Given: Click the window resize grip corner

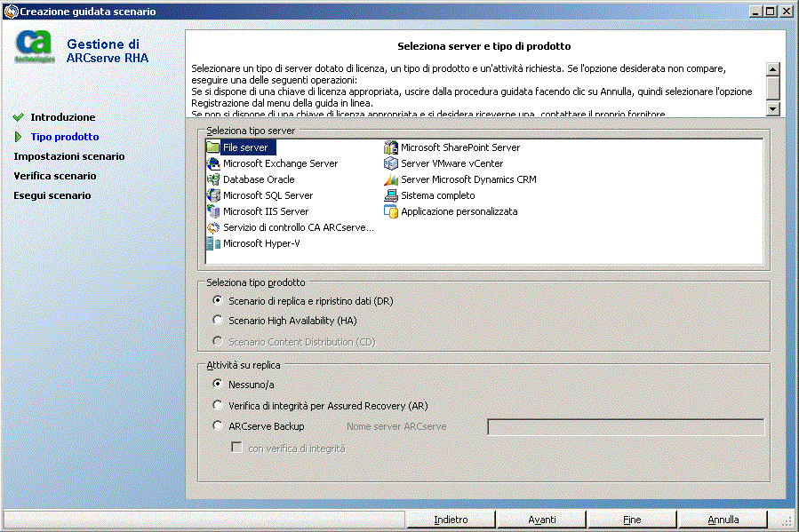Looking at the screenshot, I should point(788,520).
